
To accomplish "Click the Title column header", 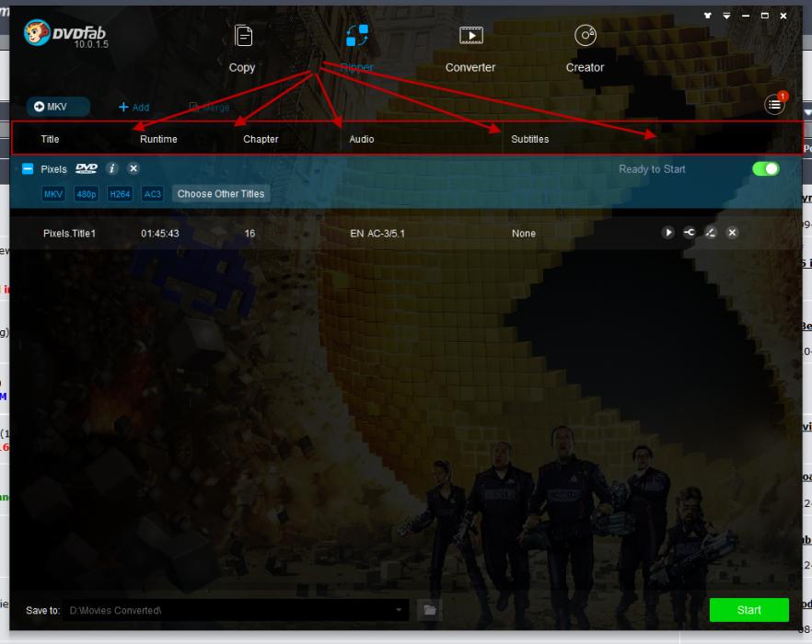I will pyautogui.click(x=50, y=139).
